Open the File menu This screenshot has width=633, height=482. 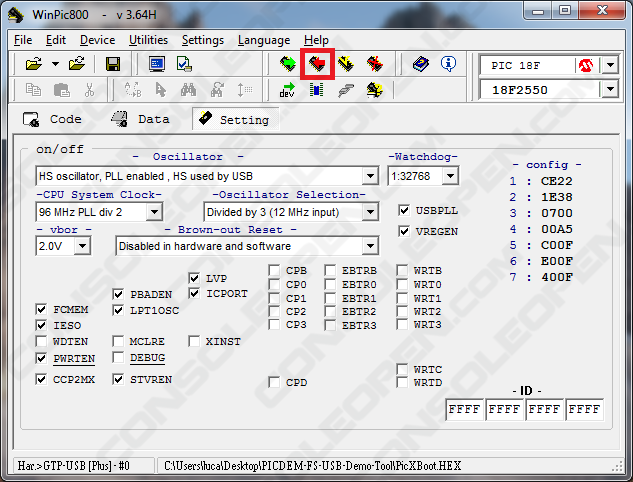pyautogui.click(x=23, y=40)
